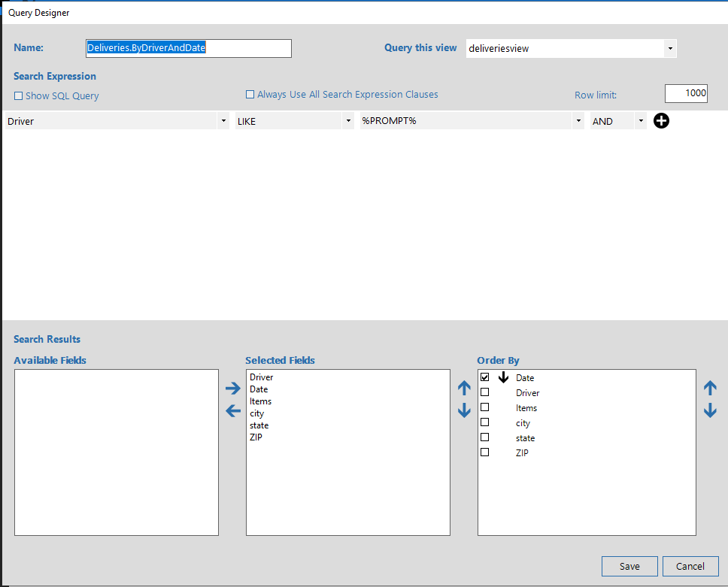
Task: Save the query
Action: (629, 566)
